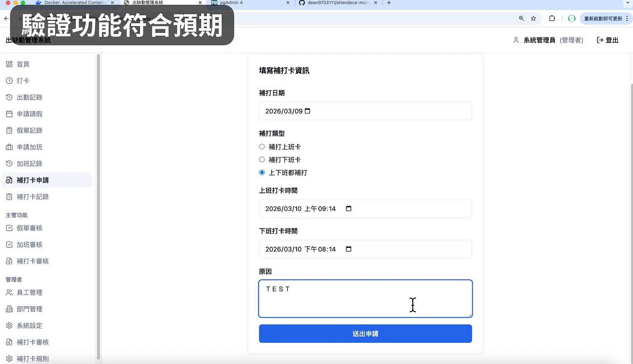633x364 pixels.
Task: Click the 送出申請 submit button
Action: pos(365,334)
